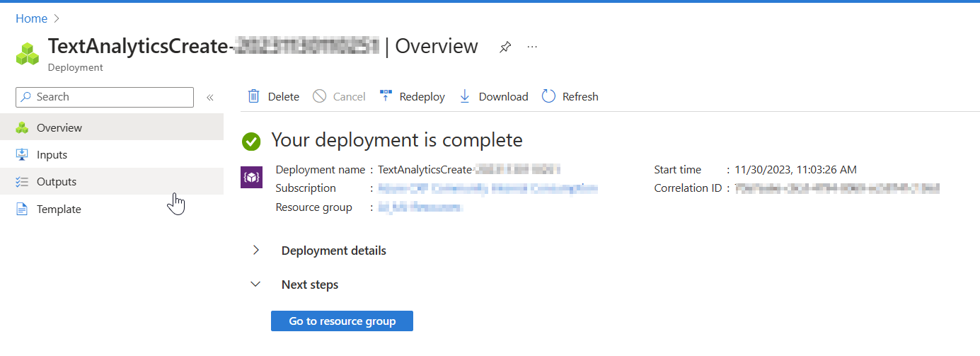Click the Refresh toolbar label
The height and width of the screenshot is (356, 980).
(x=580, y=97)
